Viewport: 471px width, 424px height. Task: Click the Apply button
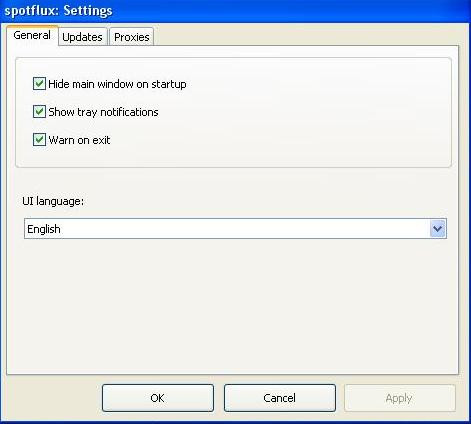click(399, 398)
